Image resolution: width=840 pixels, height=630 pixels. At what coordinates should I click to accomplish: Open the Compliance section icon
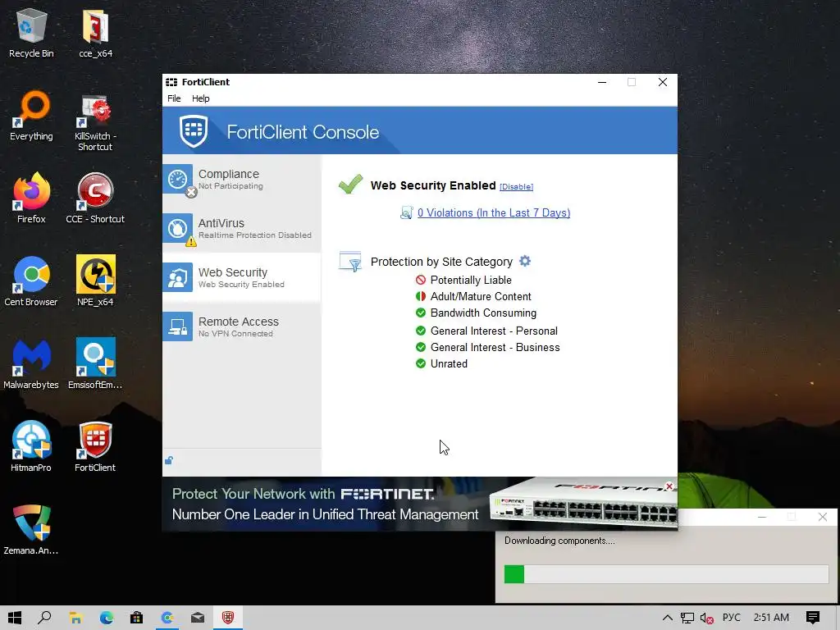tap(178, 180)
